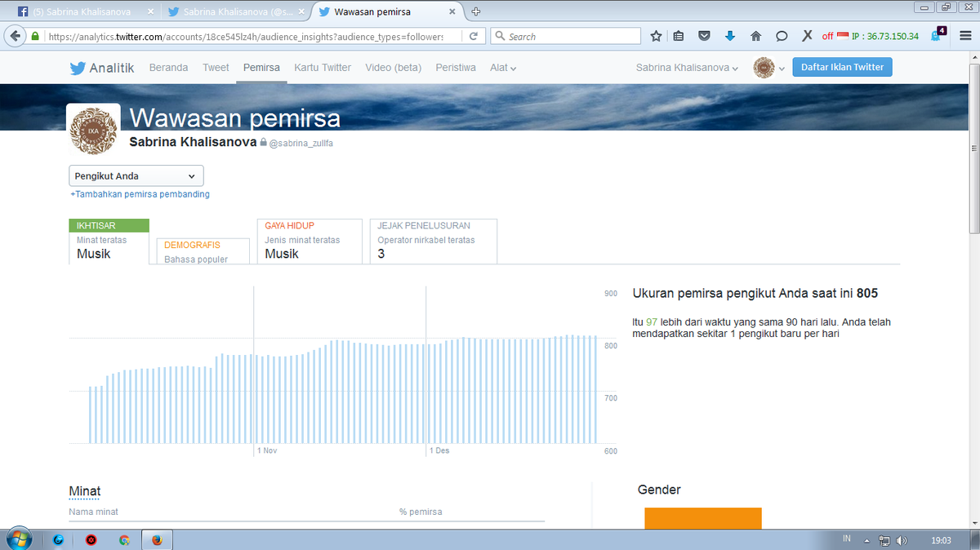Reload the page with the refresh icon
Viewport: 980px width, 550px height.
coord(473,36)
